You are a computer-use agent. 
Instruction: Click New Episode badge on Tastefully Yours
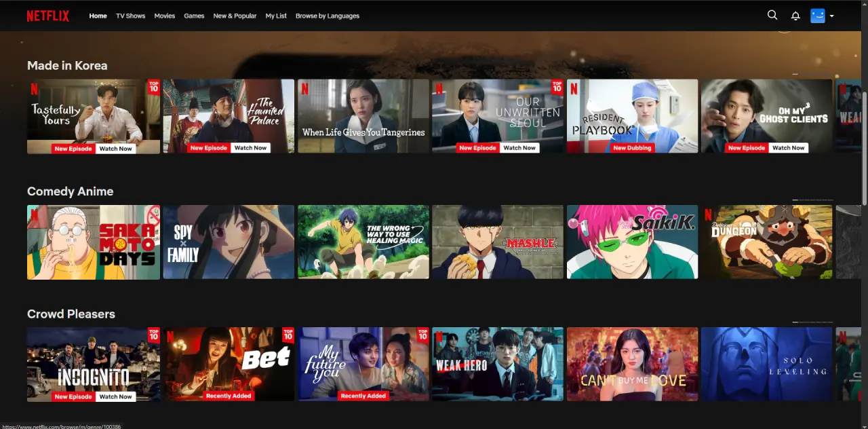(73, 148)
